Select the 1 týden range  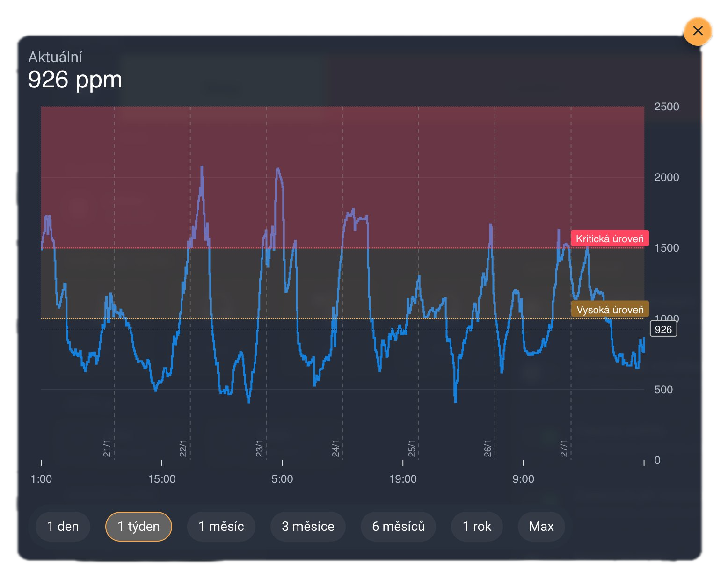138,526
